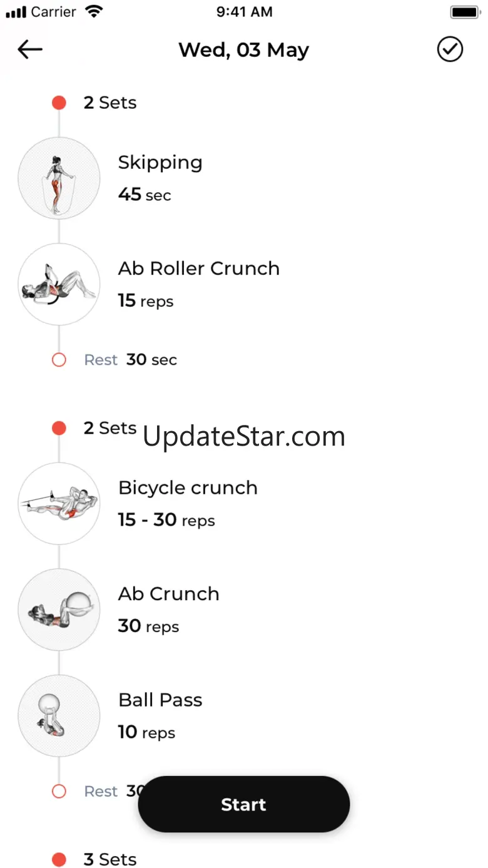The width and height of the screenshot is (488, 868).
Task: Open the Bicycle crunch illustration
Action: point(59,503)
